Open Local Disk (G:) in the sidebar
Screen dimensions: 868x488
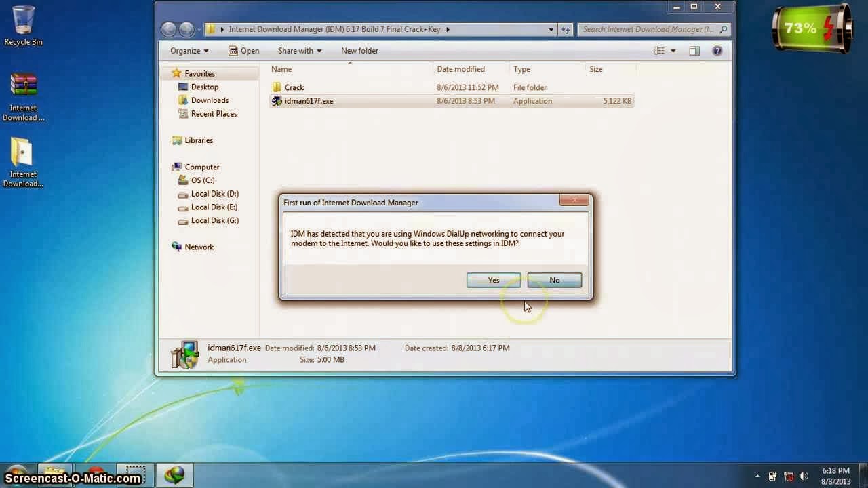click(x=215, y=220)
